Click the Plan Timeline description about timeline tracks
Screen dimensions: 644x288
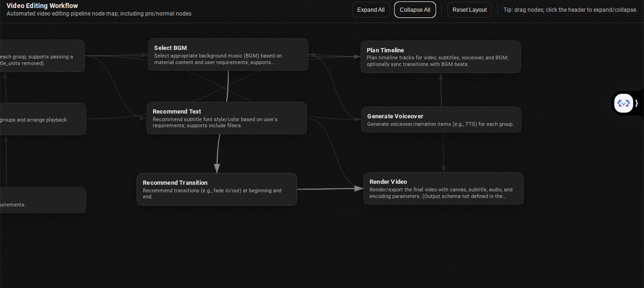tap(437, 61)
